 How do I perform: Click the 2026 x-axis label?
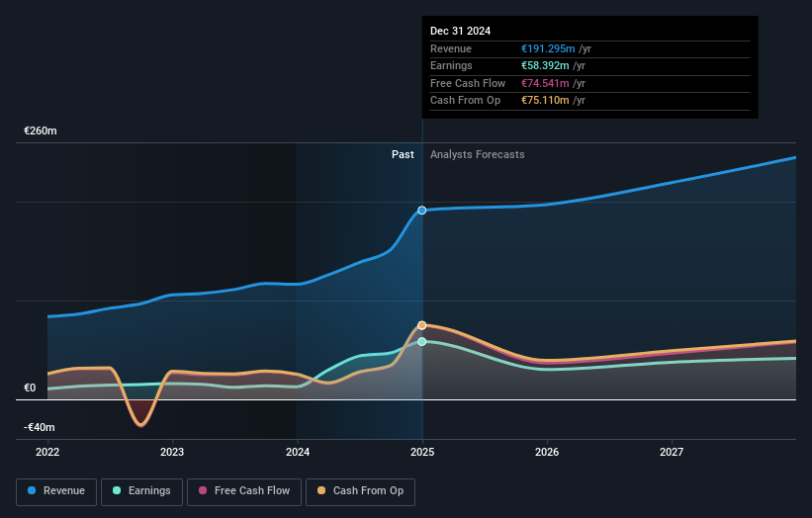tap(547, 453)
